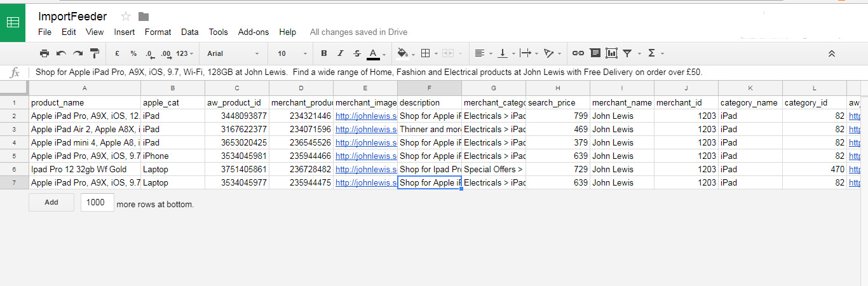
Task: Star the ImportFeeder document
Action: point(125,17)
